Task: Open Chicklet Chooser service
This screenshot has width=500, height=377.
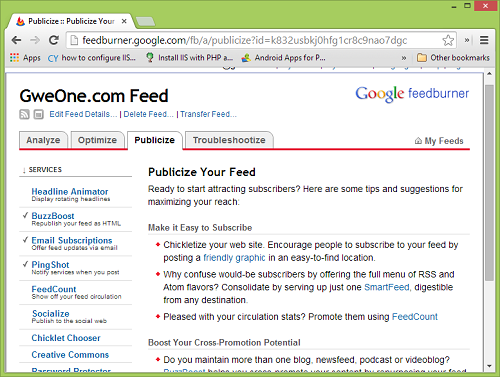Action: 66,338
